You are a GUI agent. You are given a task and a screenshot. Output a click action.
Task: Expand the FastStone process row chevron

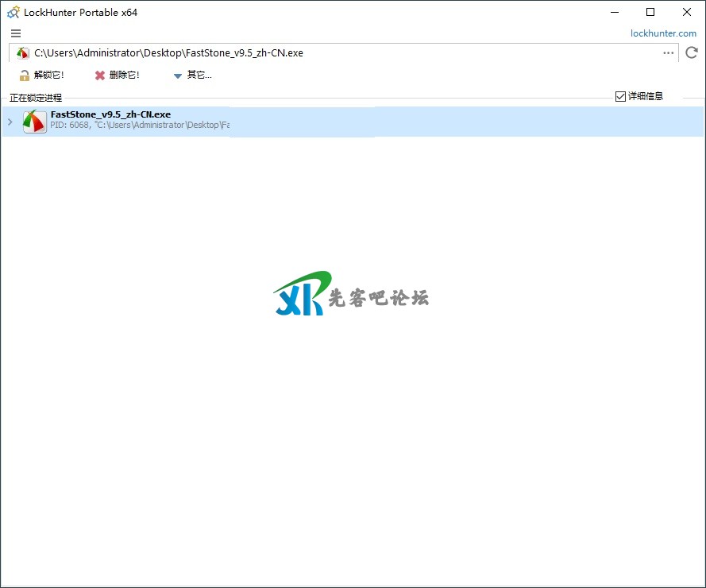pos(10,122)
